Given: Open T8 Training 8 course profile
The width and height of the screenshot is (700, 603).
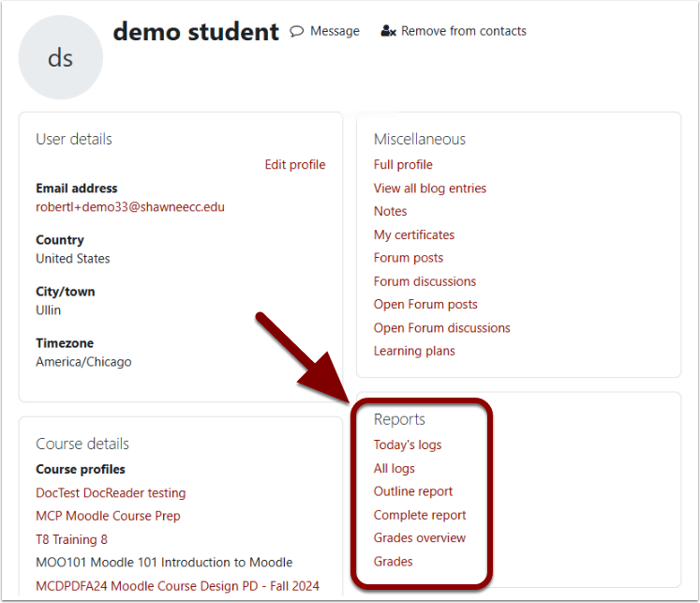Looking at the screenshot, I should (x=71, y=540).
